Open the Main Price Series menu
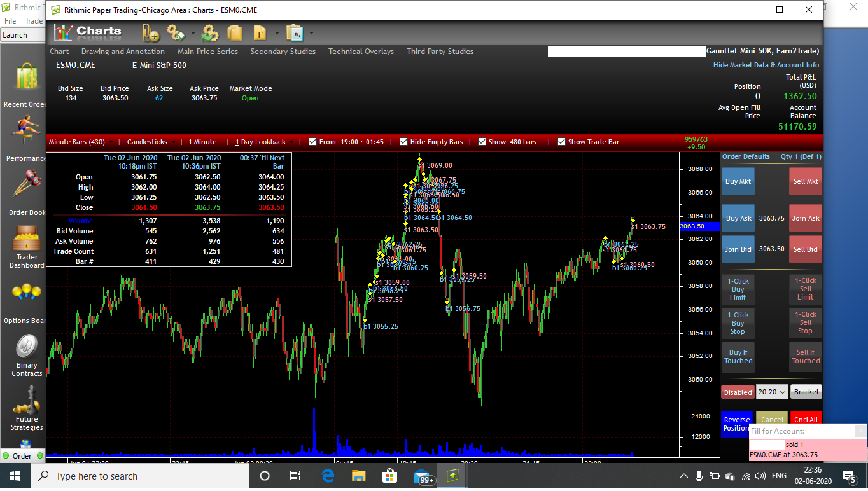 pos(207,52)
